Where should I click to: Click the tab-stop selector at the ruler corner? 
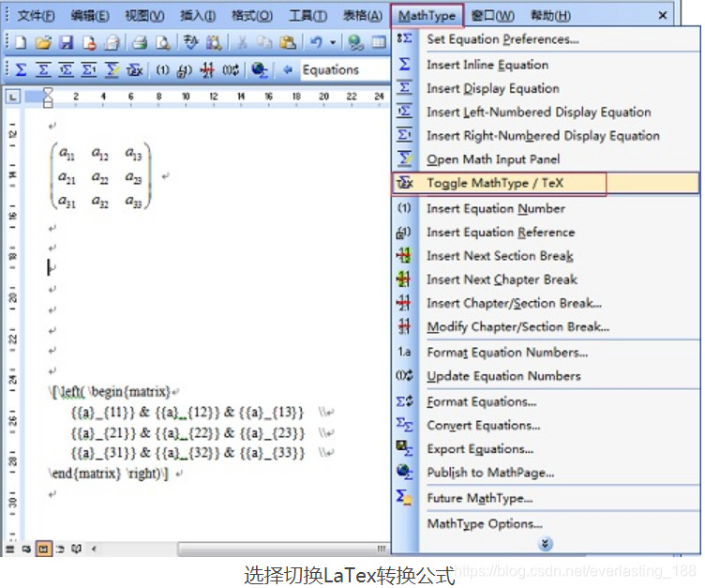coord(13,96)
